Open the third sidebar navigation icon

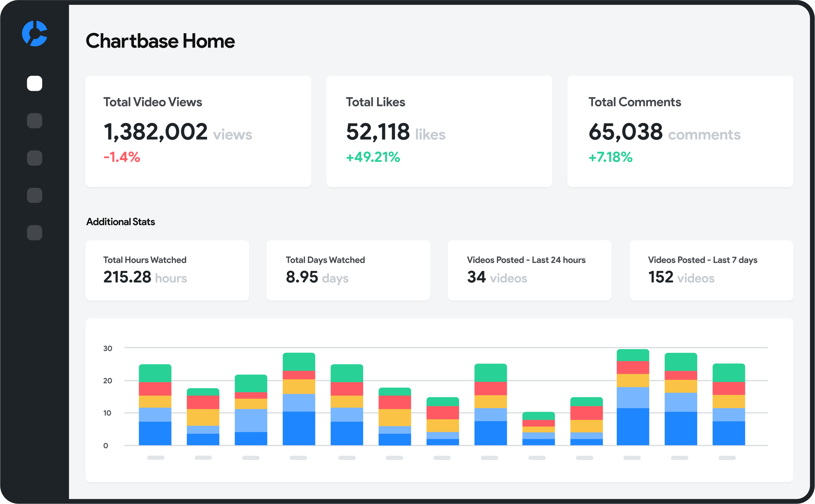(x=35, y=158)
